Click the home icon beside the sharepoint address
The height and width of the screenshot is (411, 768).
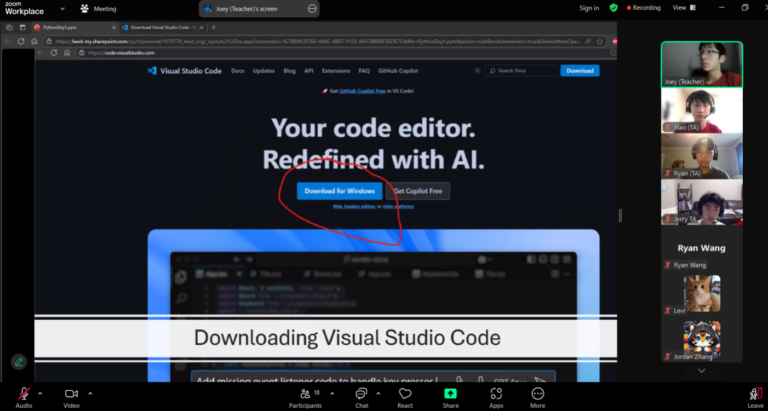(34, 41)
